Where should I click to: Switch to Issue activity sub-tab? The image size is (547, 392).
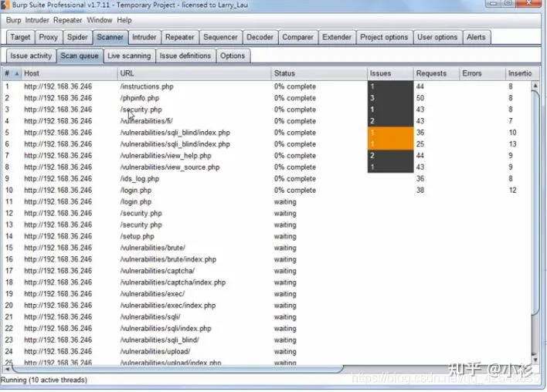(31, 56)
